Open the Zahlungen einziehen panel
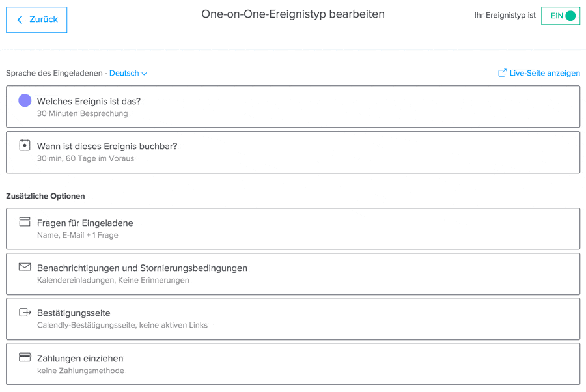 point(293,364)
